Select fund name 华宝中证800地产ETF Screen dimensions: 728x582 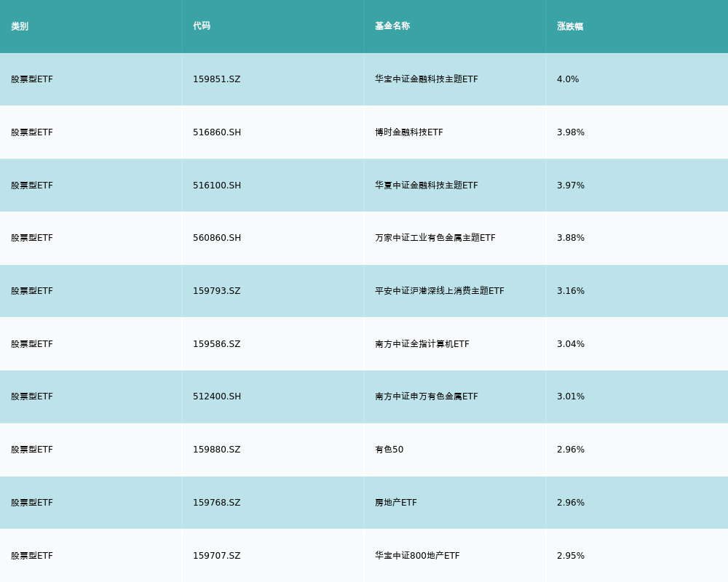click(417, 556)
